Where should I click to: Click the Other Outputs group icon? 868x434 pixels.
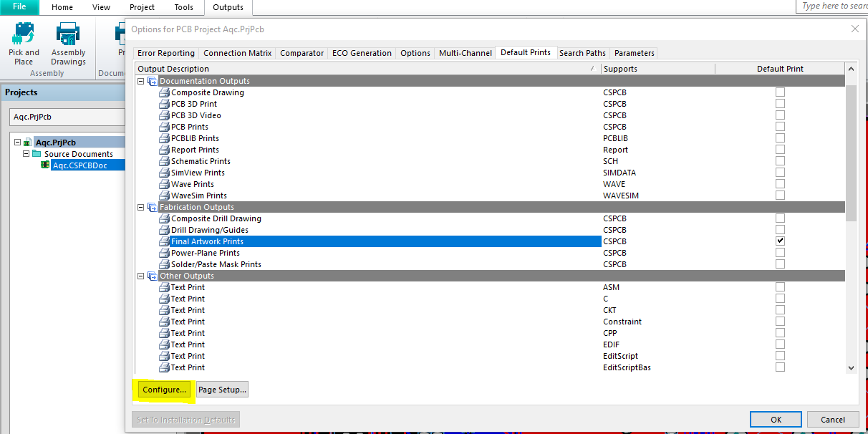[153, 276]
